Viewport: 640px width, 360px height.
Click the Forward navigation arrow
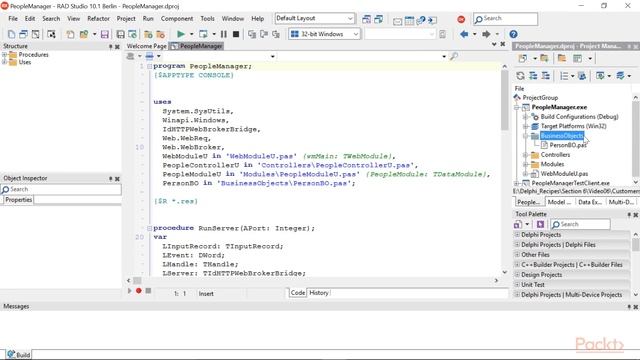[486, 34]
